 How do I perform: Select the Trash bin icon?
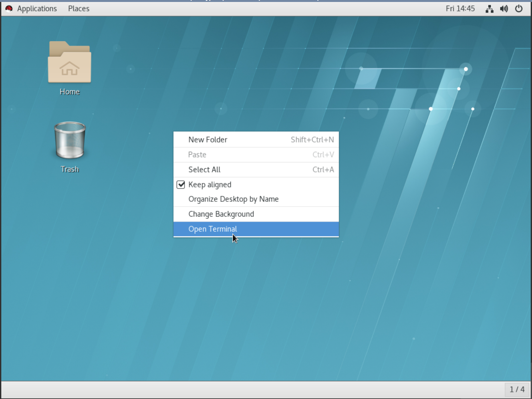tap(70, 140)
